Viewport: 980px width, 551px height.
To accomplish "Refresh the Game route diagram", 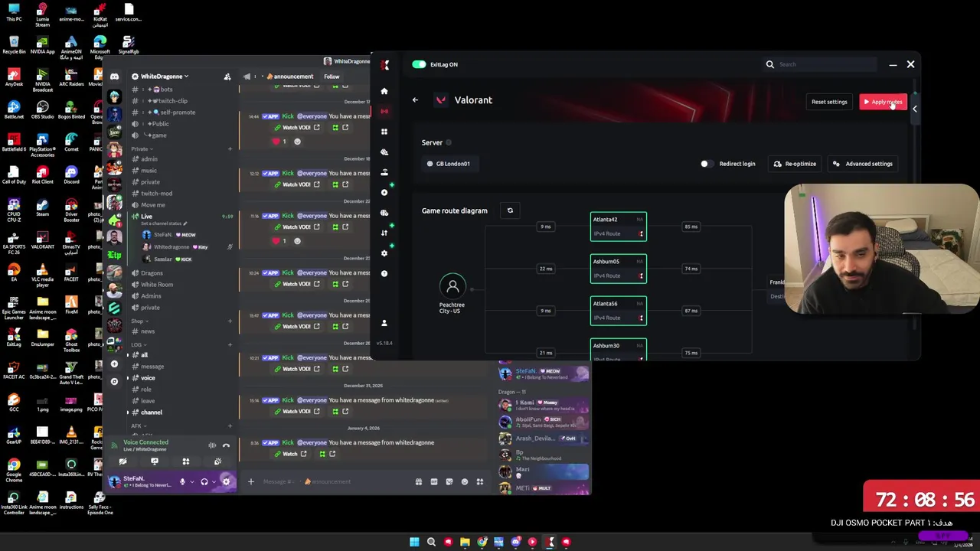I will point(510,210).
